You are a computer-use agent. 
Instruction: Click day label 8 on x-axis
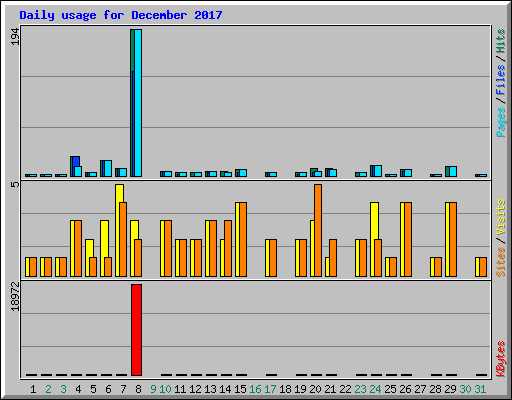point(138,389)
